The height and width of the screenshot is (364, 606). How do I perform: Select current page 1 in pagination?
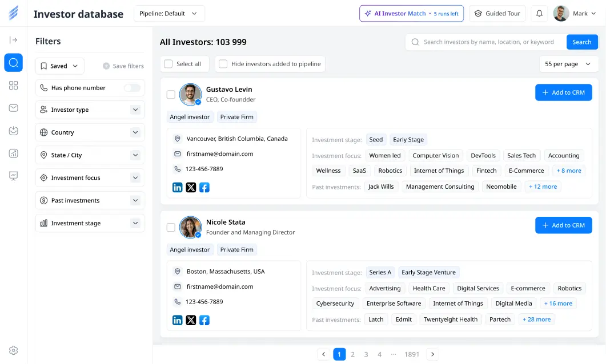[339, 354]
